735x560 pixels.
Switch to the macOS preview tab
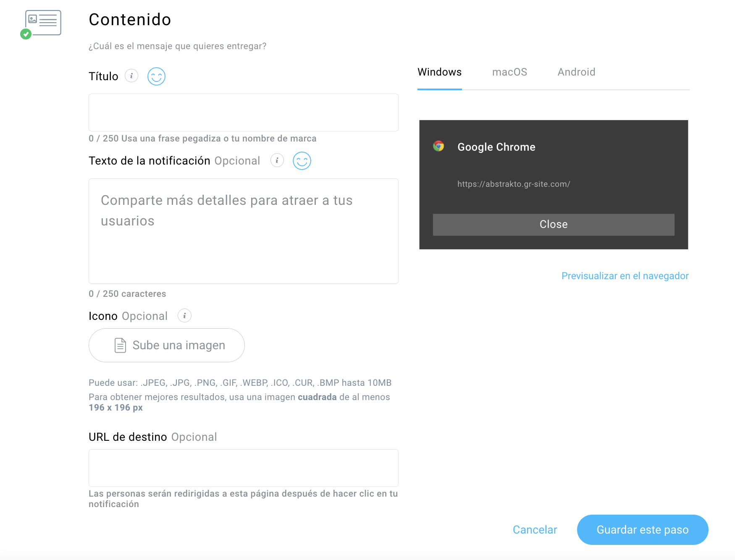coord(509,72)
